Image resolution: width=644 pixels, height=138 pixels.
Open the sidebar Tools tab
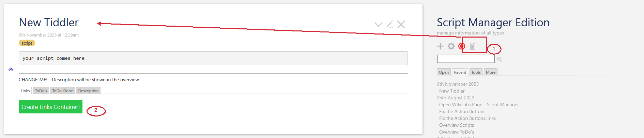point(476,72)
